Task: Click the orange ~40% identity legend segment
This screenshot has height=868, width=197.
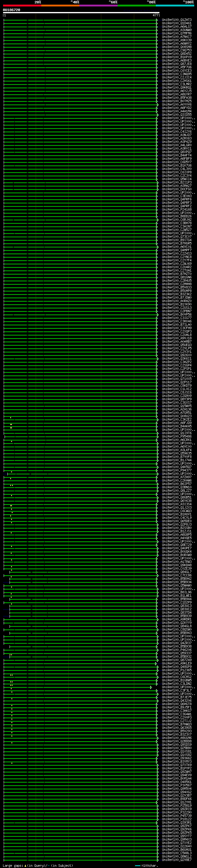Action: [x=60, y=6]
